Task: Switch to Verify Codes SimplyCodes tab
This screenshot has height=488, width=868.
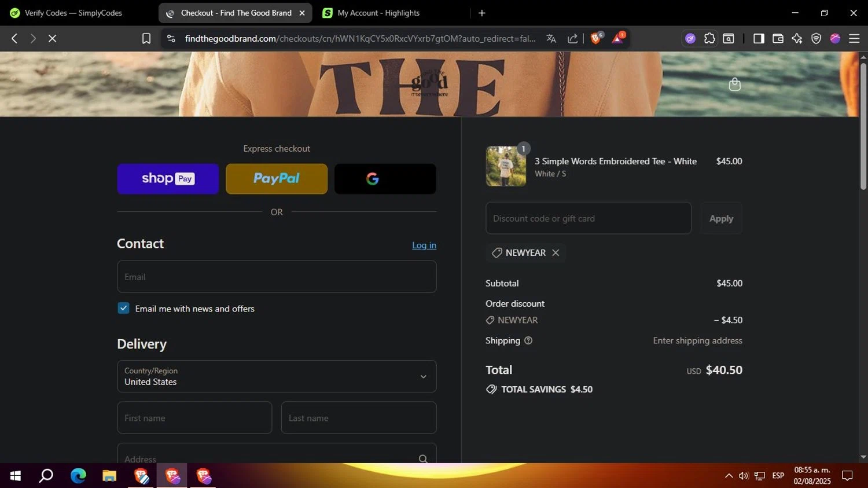Action: click(x=73, y=13)
